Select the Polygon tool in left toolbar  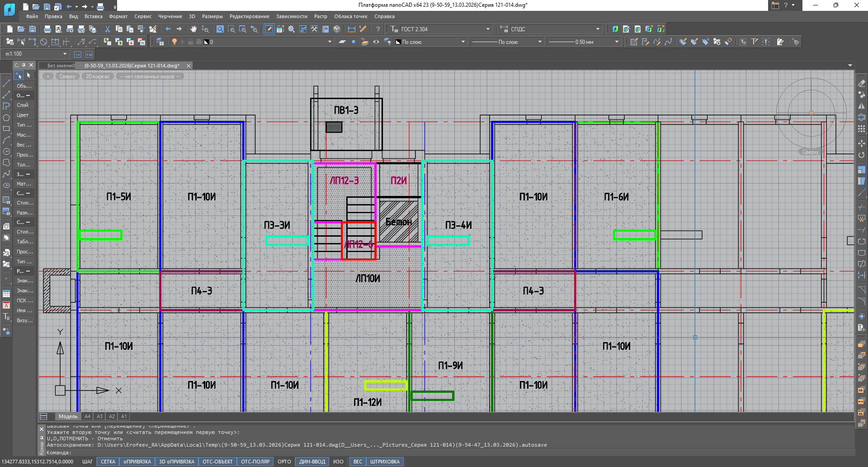coord(6,118)
